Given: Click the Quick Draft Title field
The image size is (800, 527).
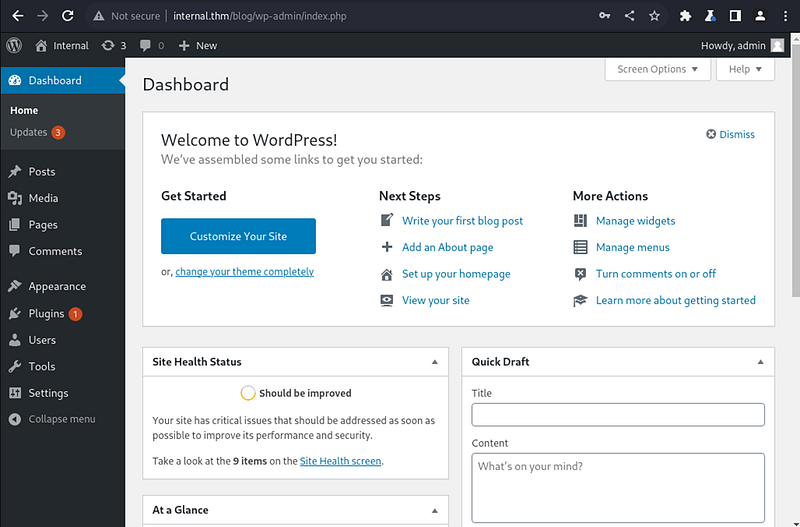Looking at the screenshot, I should point(618,415).
